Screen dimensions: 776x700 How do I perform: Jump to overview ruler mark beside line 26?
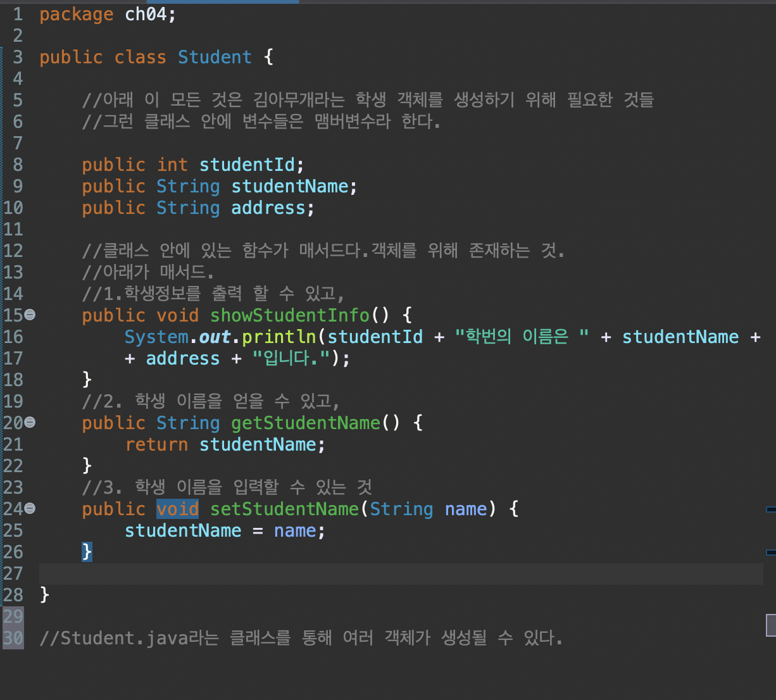(770, 552)
